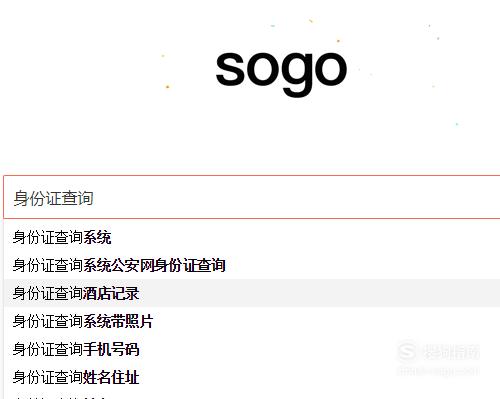The width and height of the screenshot is (500, 399).
Task: Select suggestion 身份证查询系统
Action: coord(252,238)
